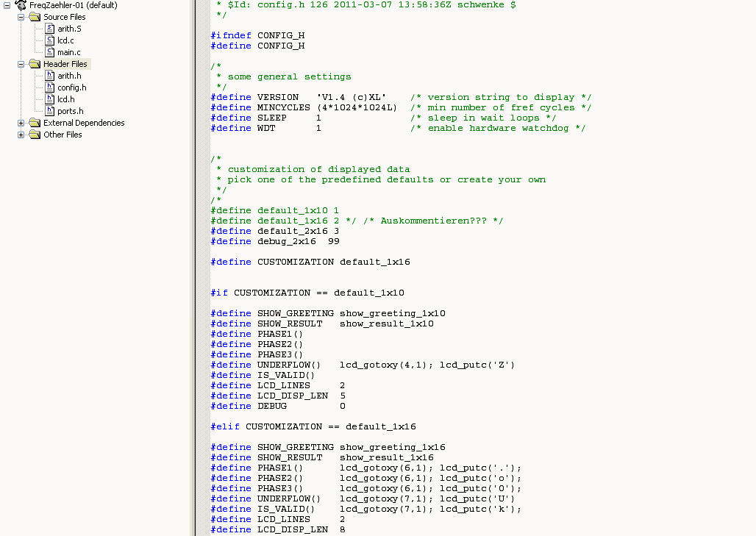The image size is (756, 536).
Task: Collapse the FreqZaehler-01 project root node
Action: pyautogui.click(x=7, y=5)
